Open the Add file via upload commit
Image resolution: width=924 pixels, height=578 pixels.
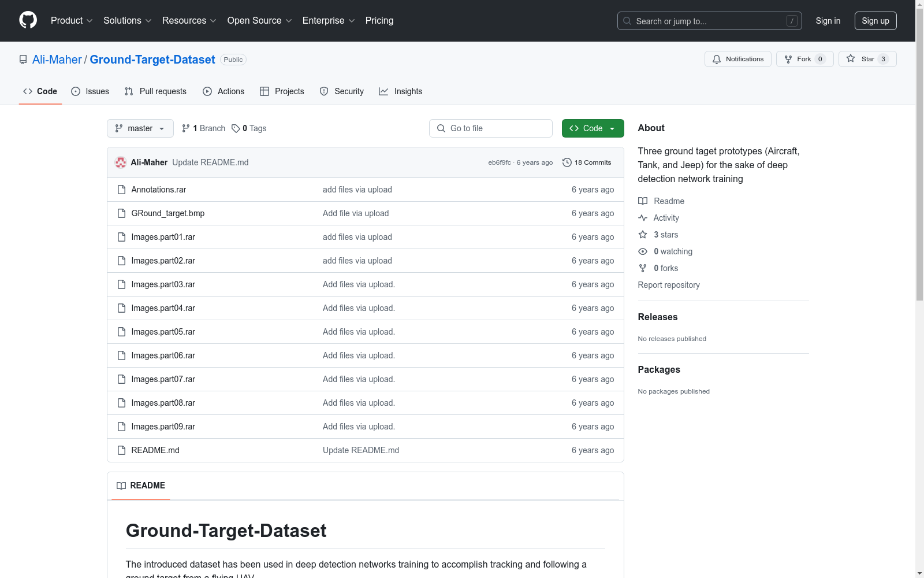[x=356, y=213]
